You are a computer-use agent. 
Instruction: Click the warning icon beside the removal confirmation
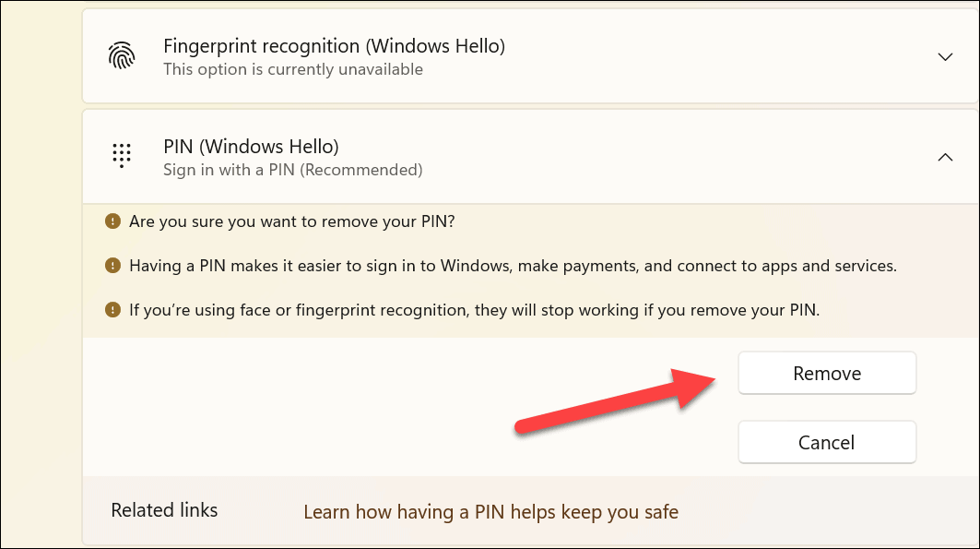(112, 221)
